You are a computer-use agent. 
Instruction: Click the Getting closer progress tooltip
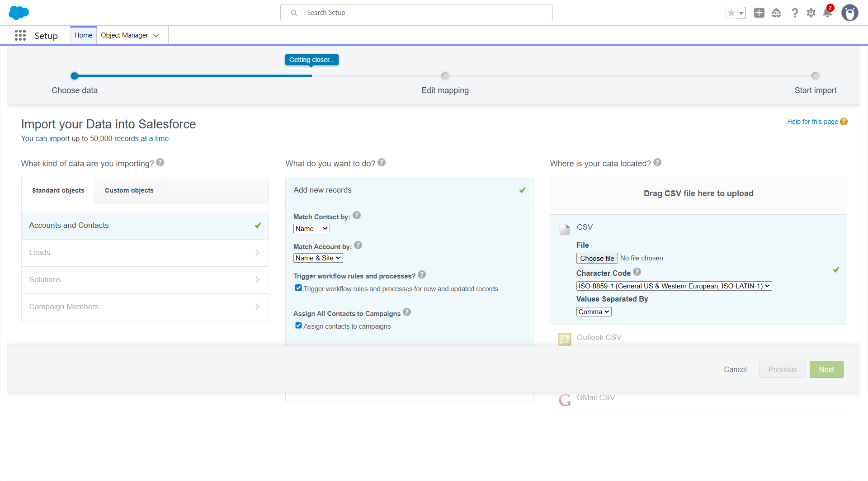pos(311,60)
